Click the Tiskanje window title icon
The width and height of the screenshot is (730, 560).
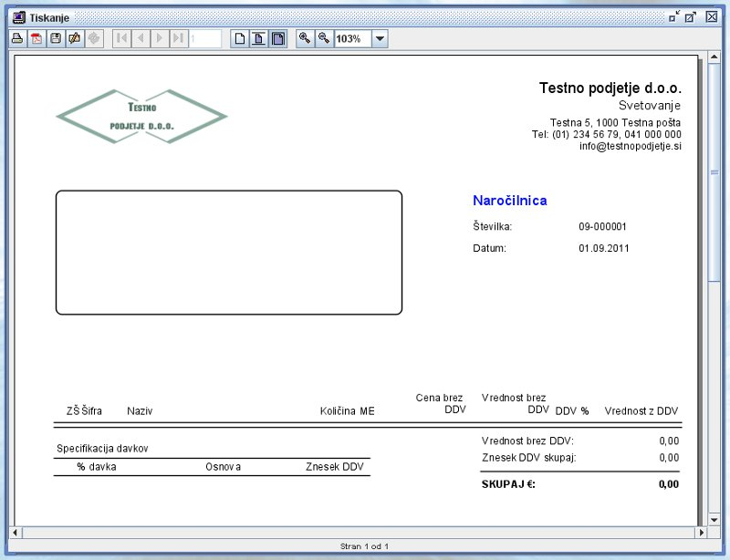click(x=17, y=17)
